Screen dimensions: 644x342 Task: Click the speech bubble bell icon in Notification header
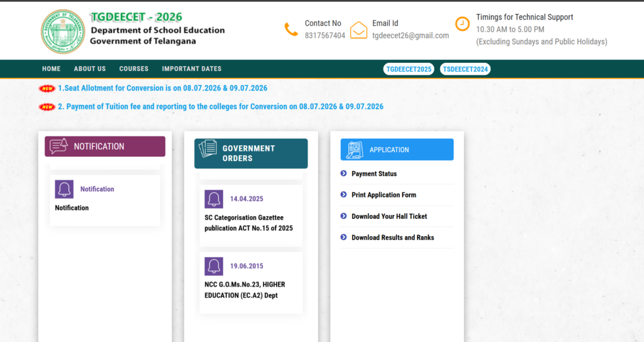(58, 146)
